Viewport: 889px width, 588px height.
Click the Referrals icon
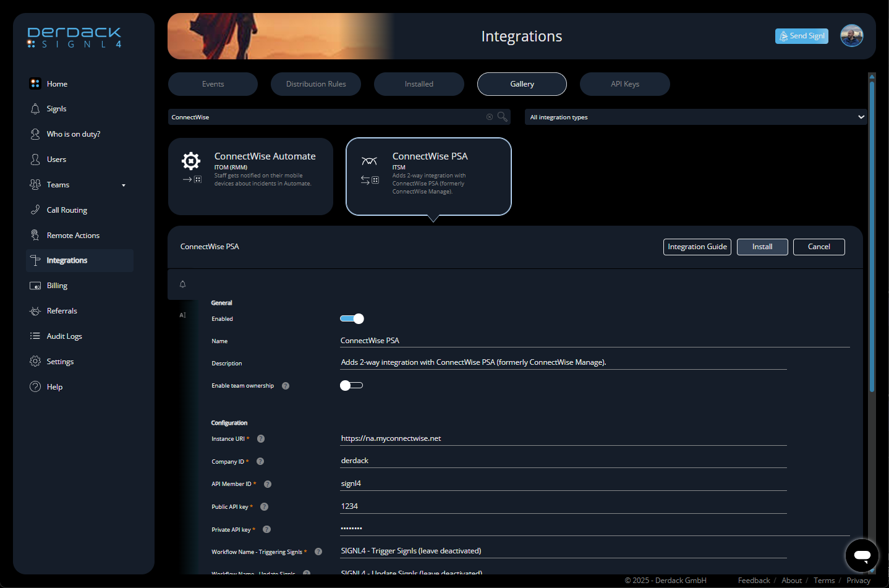(x=35, y=311)
